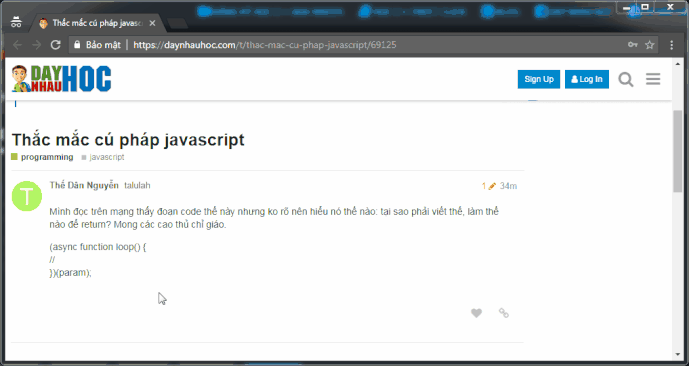Click the Log In button
689x366 pixels.
587,79
